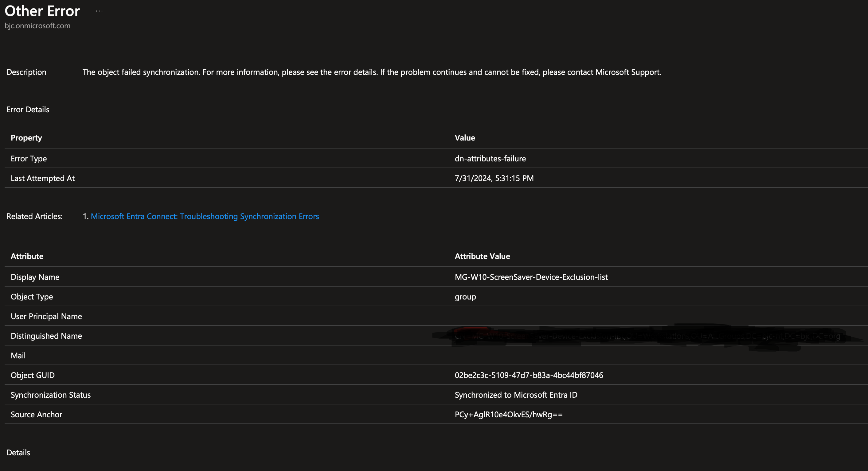This screenshot has height=471, width=868.
Task: Click the Source Anchor row label
Action: pos(36,415)
